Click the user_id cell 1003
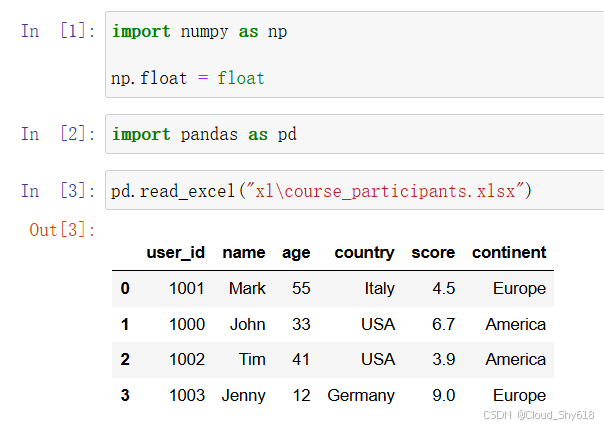 [187, 396]
